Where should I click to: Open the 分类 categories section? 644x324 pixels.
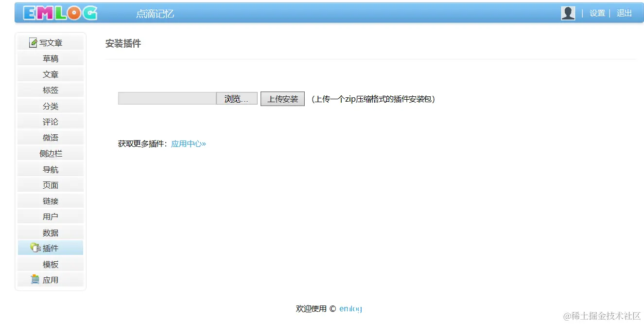[50, 106]
